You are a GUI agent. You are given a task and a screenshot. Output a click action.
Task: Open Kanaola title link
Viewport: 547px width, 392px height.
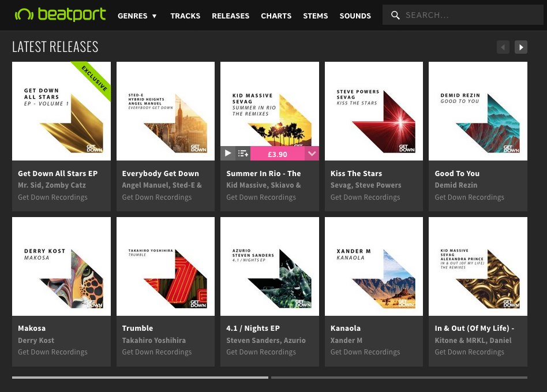[x=346, y=328]
